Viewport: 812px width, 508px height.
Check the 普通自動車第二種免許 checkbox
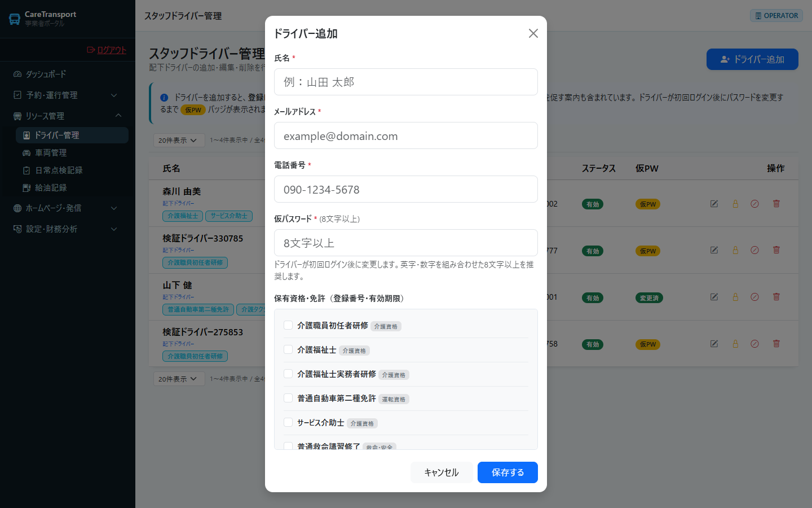point(288,398)
